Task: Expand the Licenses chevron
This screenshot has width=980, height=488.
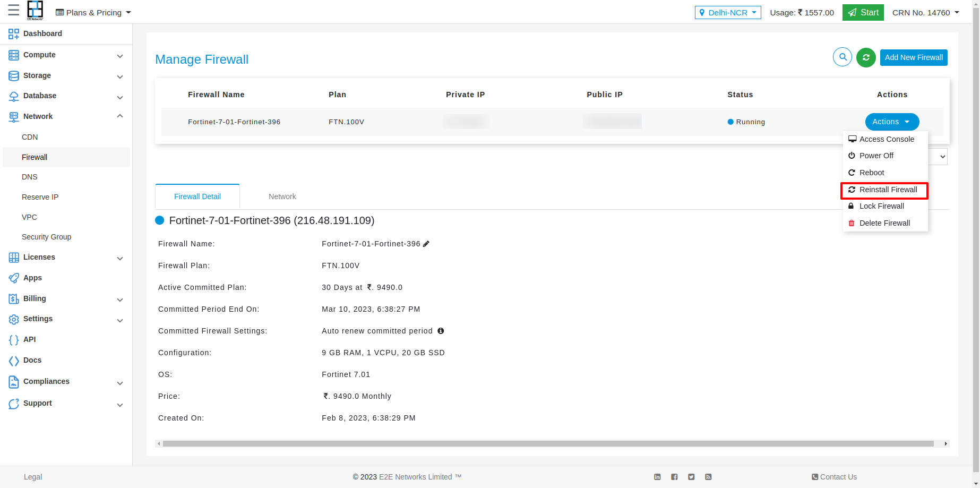Action: coord(120,258)
